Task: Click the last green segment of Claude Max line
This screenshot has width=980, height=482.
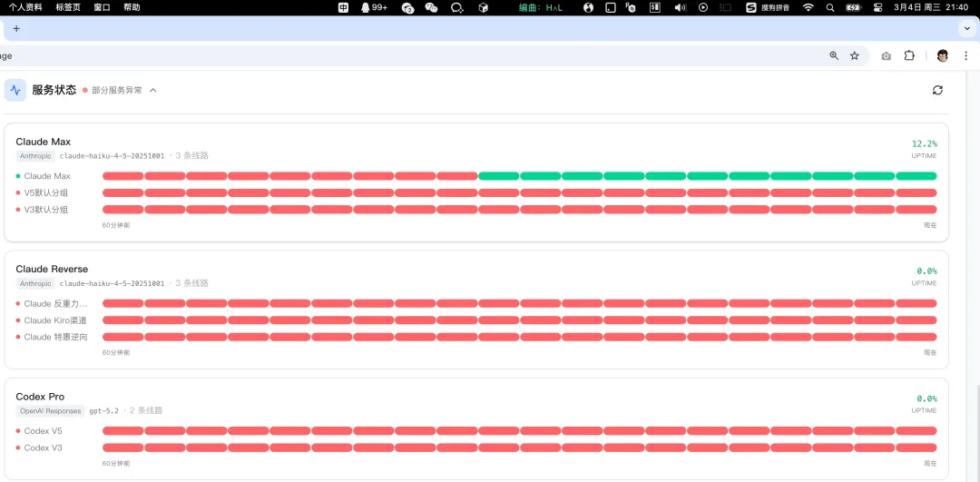Action: (x=916, y=176)
